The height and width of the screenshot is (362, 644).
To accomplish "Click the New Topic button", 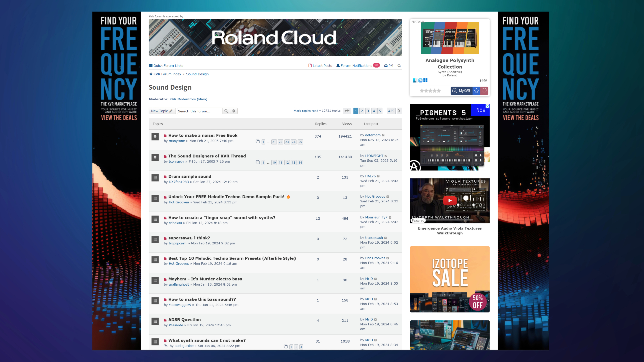I will [x=162, y=111].
